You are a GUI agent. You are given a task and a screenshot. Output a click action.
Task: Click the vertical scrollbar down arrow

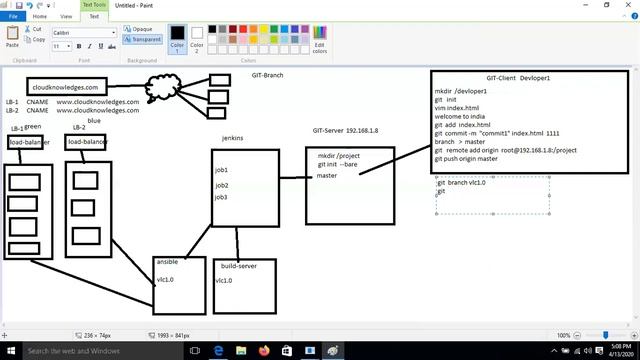636,318
